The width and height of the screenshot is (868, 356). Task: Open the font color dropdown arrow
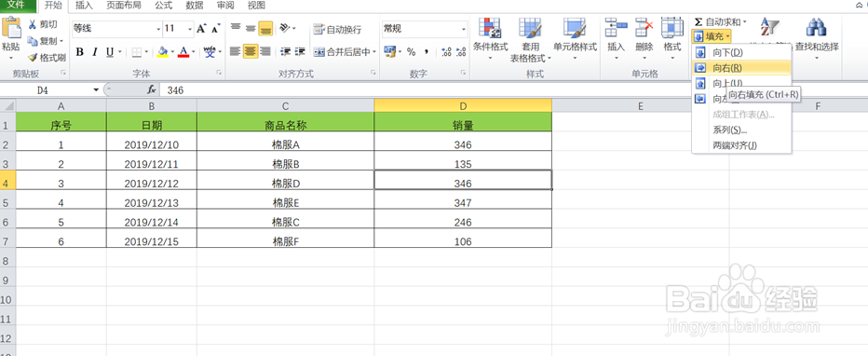193,52
